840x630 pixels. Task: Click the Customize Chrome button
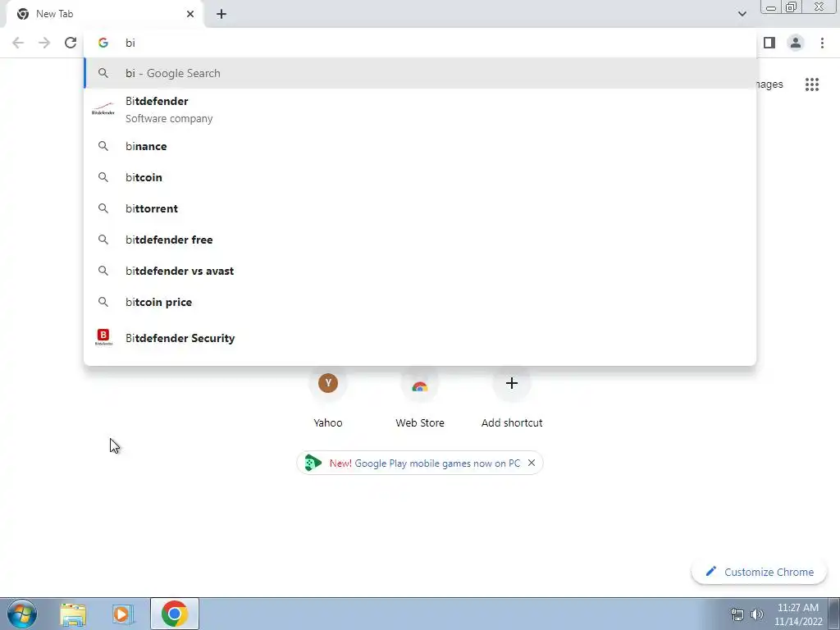(x=759, y=572)
